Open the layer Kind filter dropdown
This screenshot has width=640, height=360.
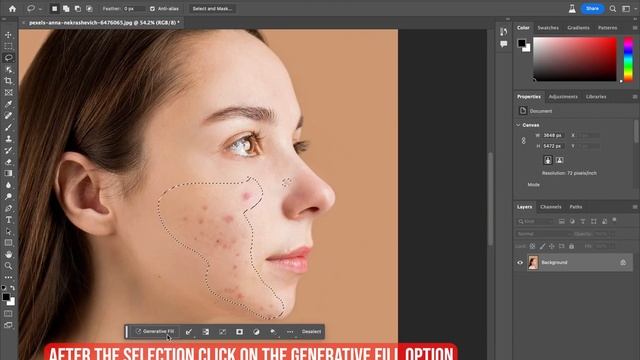coord(535,221)
